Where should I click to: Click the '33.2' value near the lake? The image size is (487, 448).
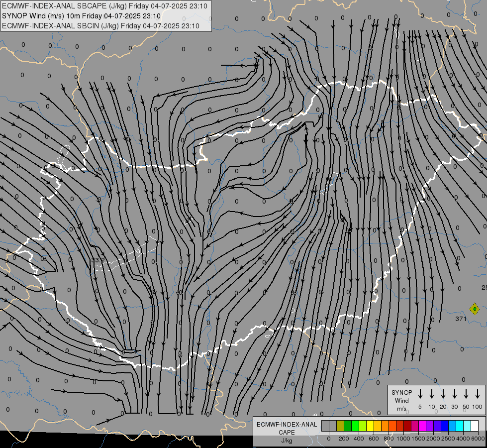tap(98, 260)
